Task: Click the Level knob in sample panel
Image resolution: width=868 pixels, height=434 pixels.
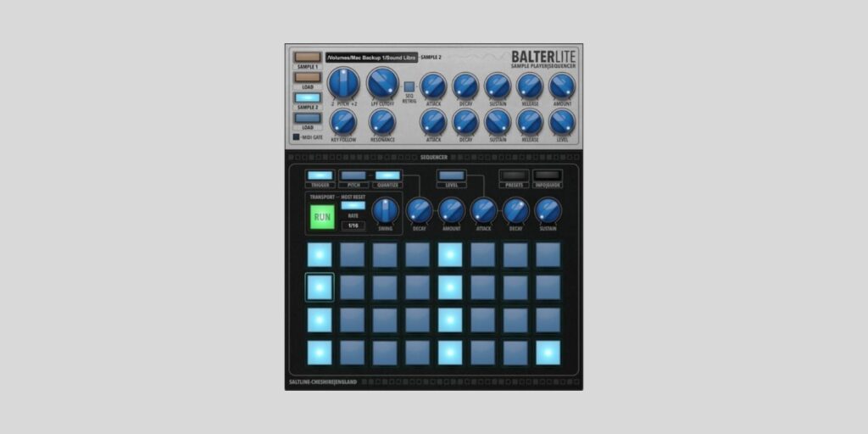Action: pyautogui.click(x=562, y=122)
